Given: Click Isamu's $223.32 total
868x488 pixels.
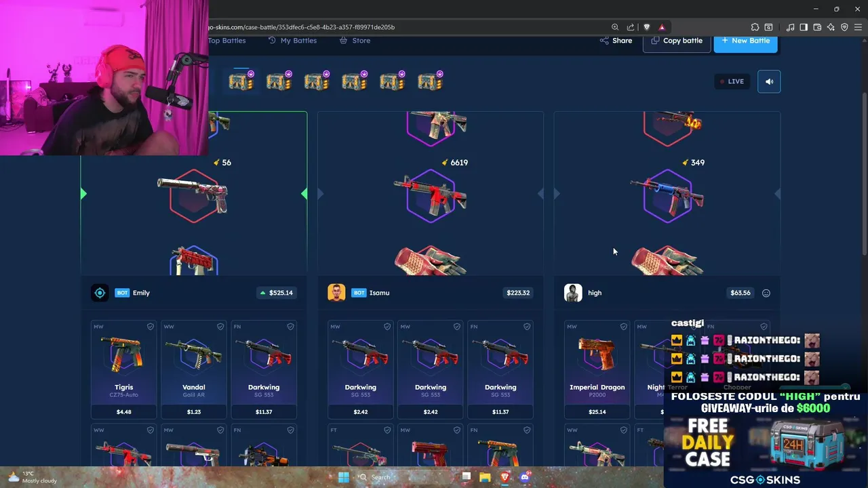Looking at the screenshot, I should pyautogui.click(x=518, y=293).
